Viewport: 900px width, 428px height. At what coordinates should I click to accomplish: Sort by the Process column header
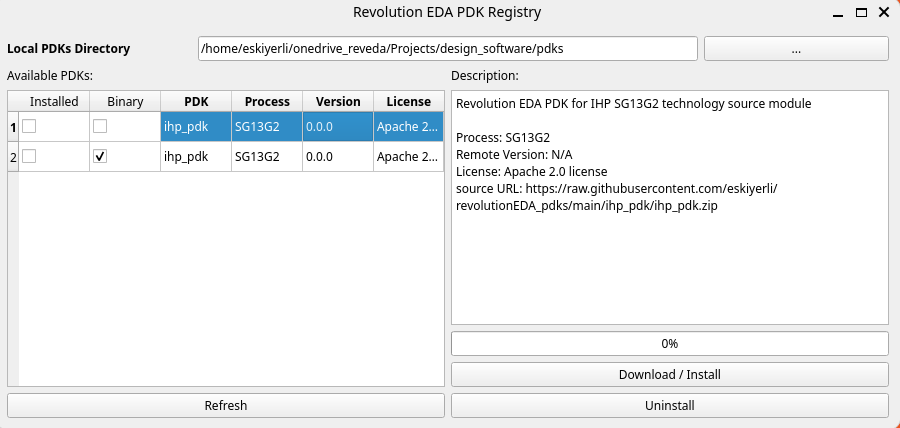pos(267,102)
